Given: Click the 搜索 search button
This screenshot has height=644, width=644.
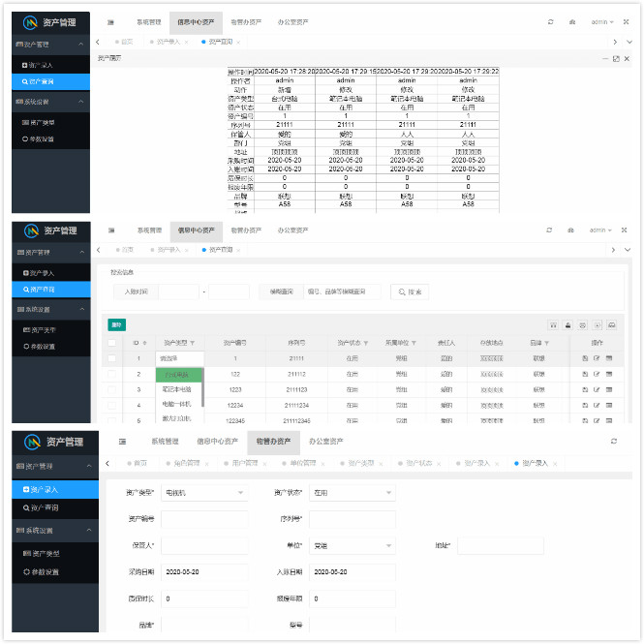Looking at the screenshot, I should (x=410, y=291).
